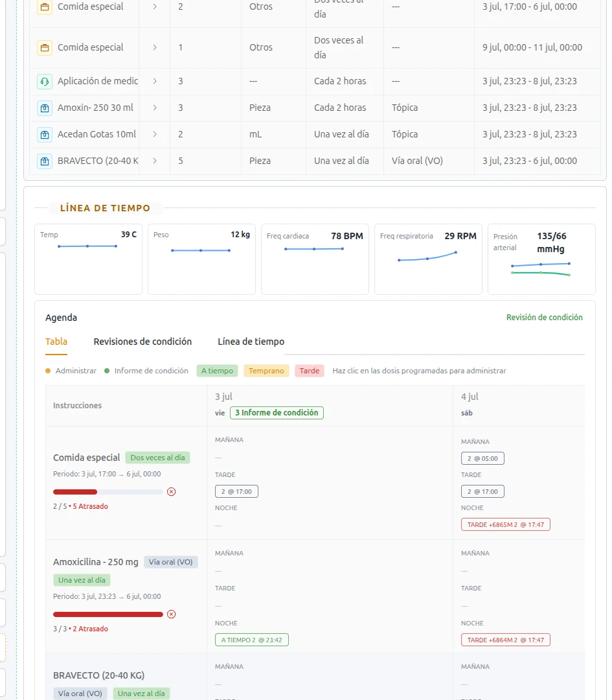Open the Freq cardiaca 78 BPM chart card

coord(315,259)
